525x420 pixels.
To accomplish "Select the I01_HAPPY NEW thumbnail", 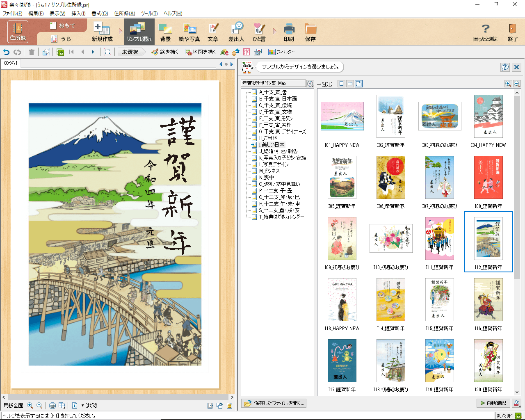I will (342, 116).
